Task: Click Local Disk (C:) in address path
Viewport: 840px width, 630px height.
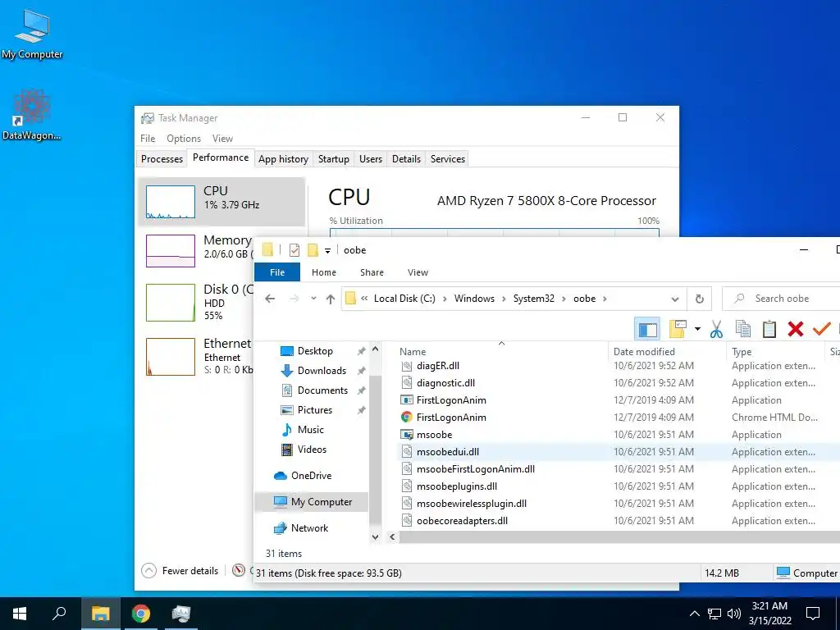Action: tap(404, 299)
